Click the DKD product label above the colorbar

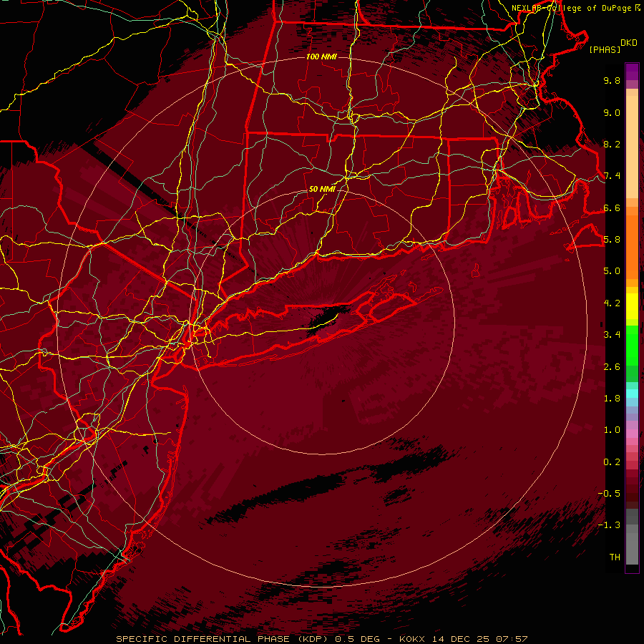[628, 43]
